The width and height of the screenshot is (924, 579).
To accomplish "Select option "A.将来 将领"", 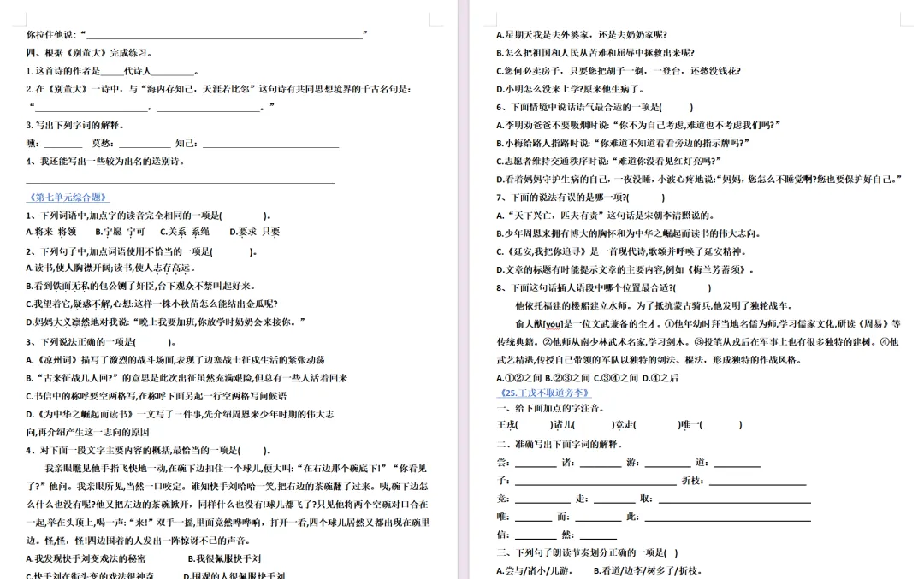I will tap(51, 232).
